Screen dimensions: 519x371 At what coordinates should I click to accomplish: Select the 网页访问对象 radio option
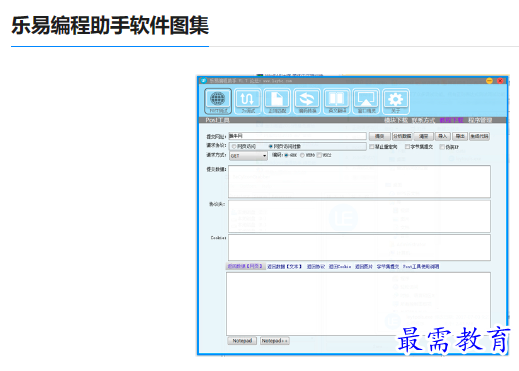click(271, 147)
